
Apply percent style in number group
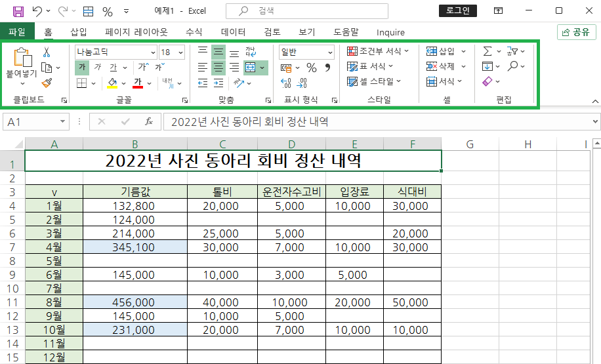click(312, 68)
